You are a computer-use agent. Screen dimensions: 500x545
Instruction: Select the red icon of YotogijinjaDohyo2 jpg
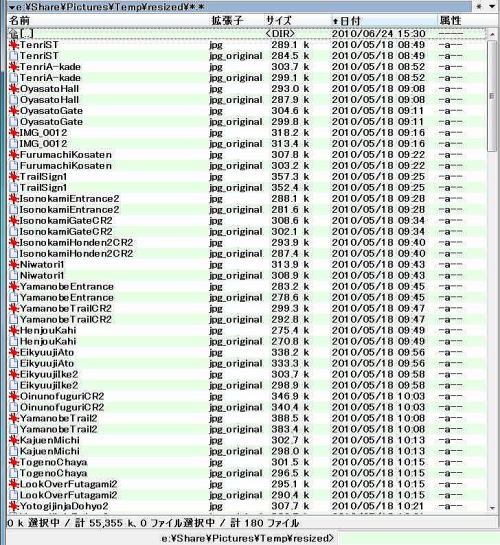tap(14, 506)
